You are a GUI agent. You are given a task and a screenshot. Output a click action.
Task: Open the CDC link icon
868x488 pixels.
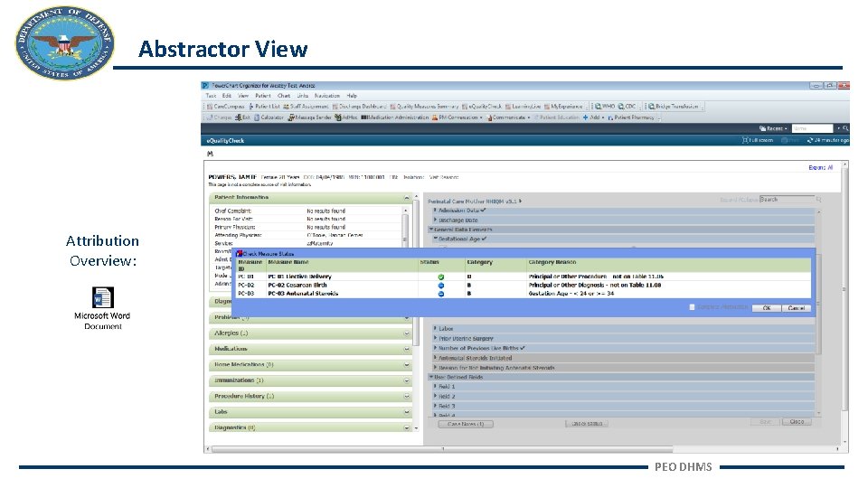[x=627, y=107]
